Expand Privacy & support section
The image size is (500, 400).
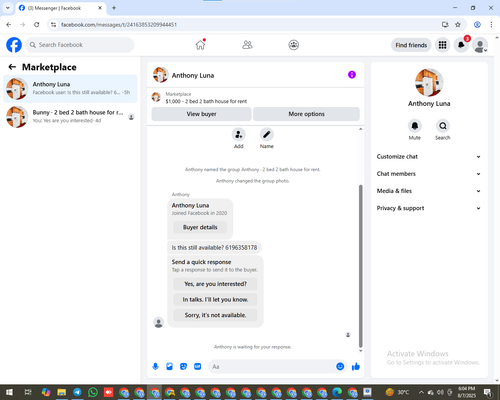429,208
